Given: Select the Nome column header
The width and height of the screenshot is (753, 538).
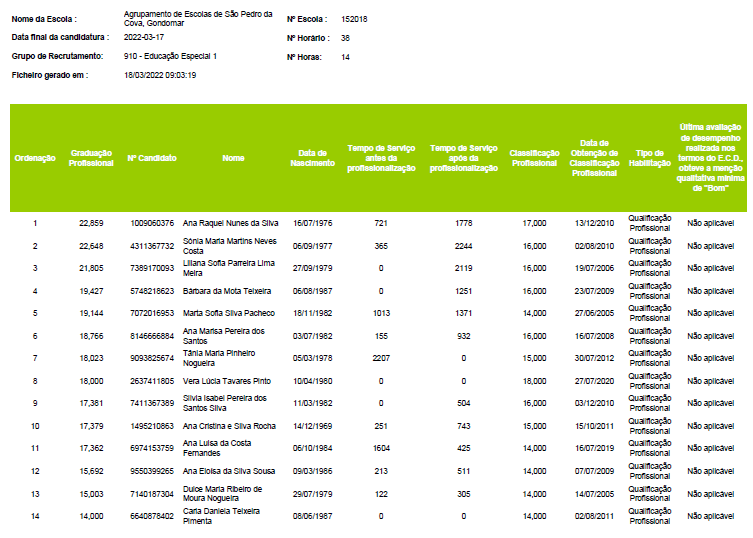Looking at the screenshot, I should [233, 158].
